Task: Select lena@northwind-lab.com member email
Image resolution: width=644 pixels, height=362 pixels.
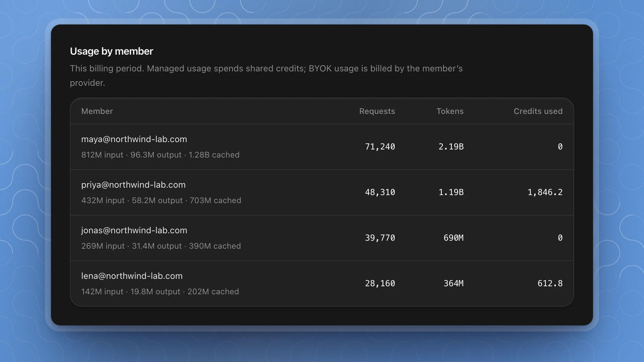Action: click(132, 276)
